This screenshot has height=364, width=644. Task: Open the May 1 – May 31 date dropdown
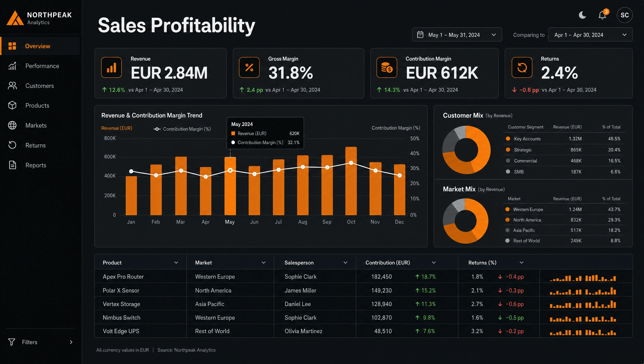[457, 35]
